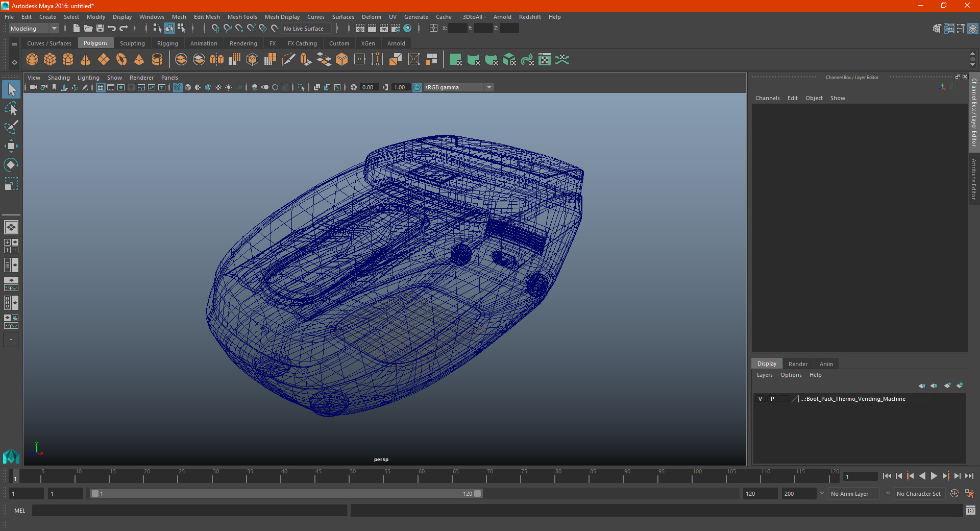Open the Modeling menu set dropdown

click(34, 29)
